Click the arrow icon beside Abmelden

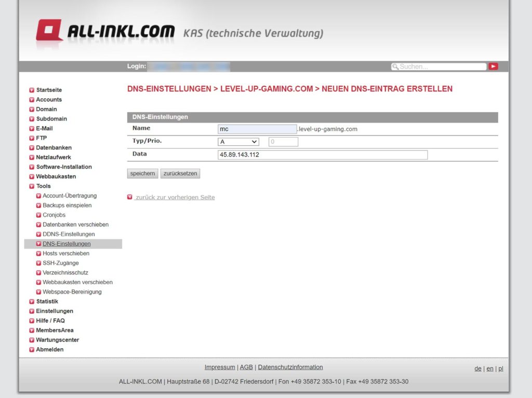coord(32,350)
